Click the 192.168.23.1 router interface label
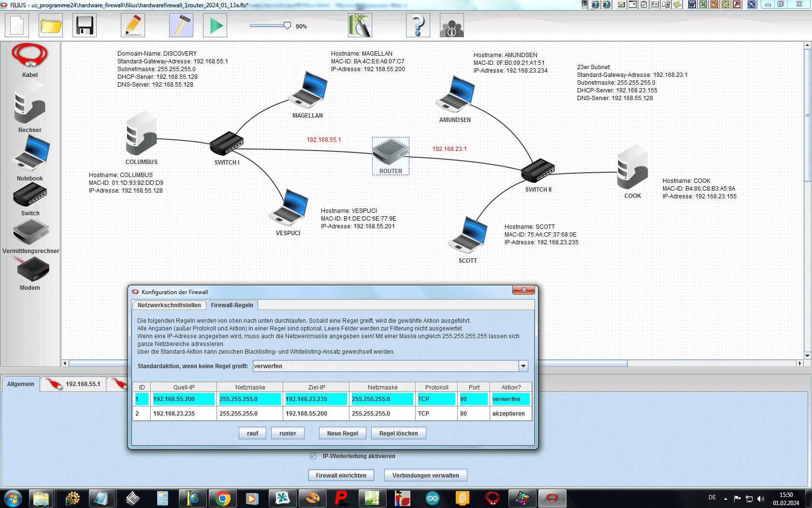The height and width of the screenshot is (508, 812). pyautogui.click(x=449, y=149)
